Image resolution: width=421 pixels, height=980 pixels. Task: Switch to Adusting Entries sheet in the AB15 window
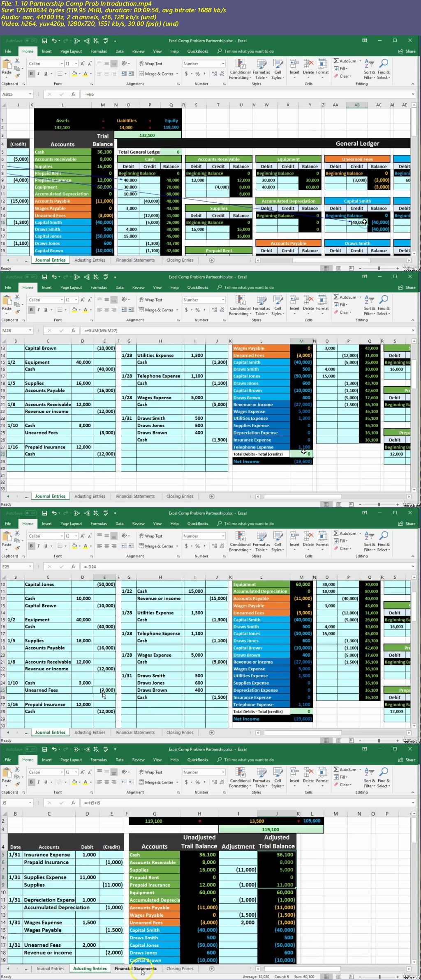pyautogui.click(x=90, y=260)
